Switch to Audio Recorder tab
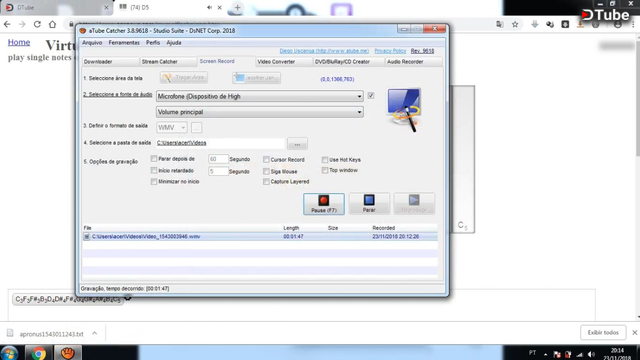The image size is (640, 360). tap(413, 62)
